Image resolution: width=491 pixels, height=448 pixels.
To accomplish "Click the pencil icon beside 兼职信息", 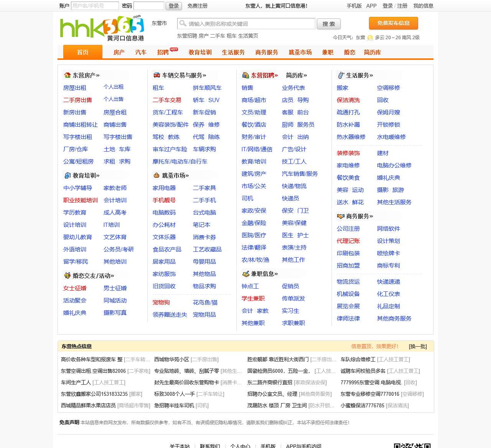I will (x=245, y=274).
